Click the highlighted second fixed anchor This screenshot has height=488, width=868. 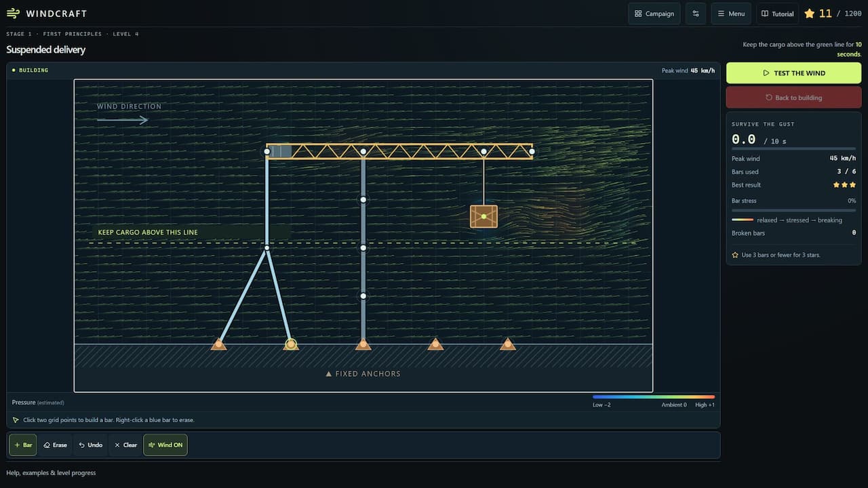pyautogui.click(x=291, y=344)
